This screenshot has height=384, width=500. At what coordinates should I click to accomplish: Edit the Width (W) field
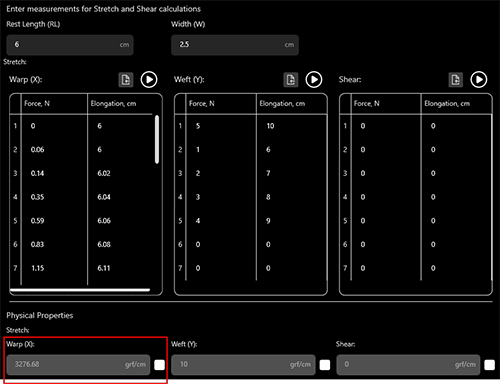(235, 45)
